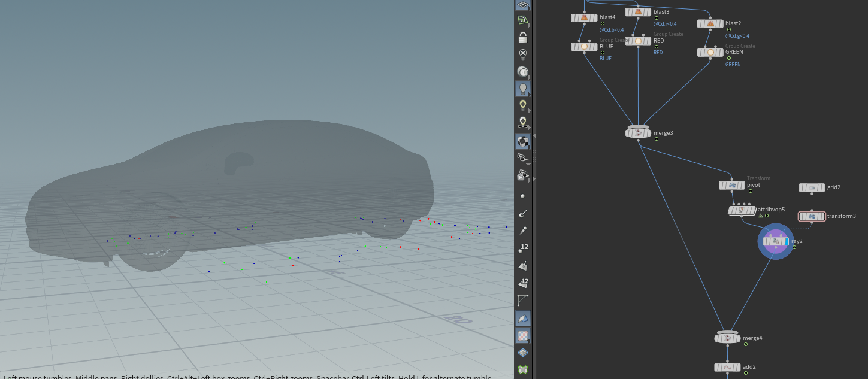
Task: Click the attribvop5 node icon
Action: [x=741, y=210]
